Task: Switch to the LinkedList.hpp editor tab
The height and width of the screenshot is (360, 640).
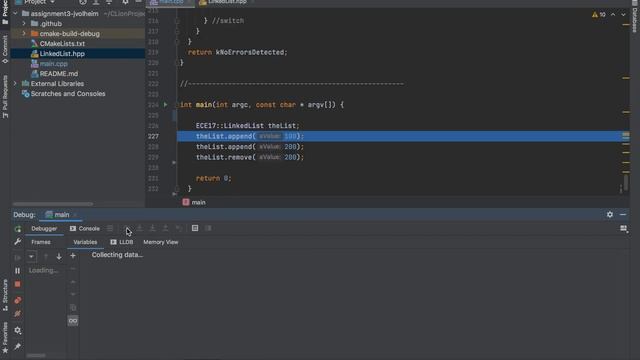Action: (223, 2)
